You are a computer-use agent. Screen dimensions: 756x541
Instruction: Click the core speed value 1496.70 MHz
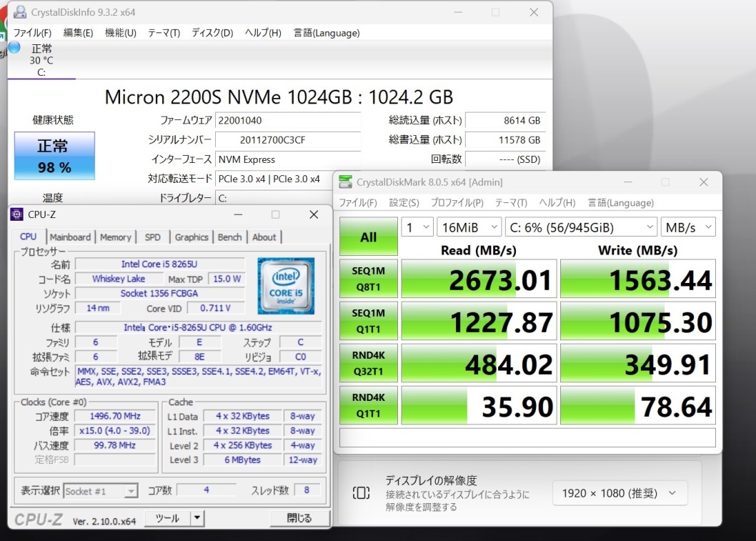click(115, 416)
